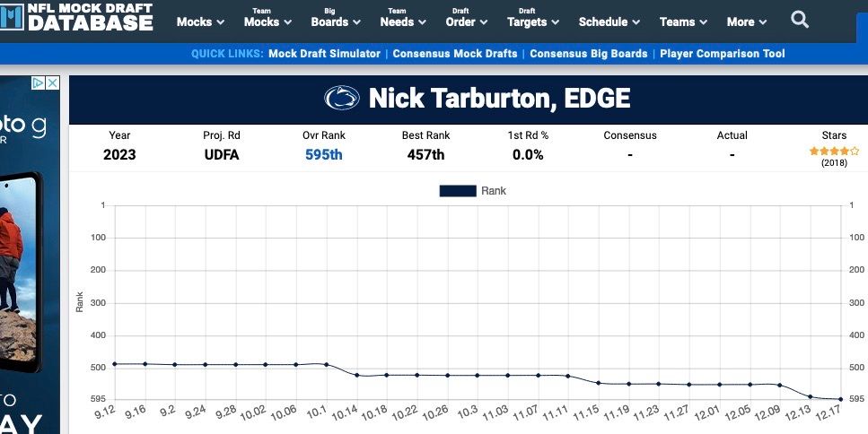Click the NFL Mock Draft Database logo
This screenshot has width=868, height=434.
coord(76,16)
